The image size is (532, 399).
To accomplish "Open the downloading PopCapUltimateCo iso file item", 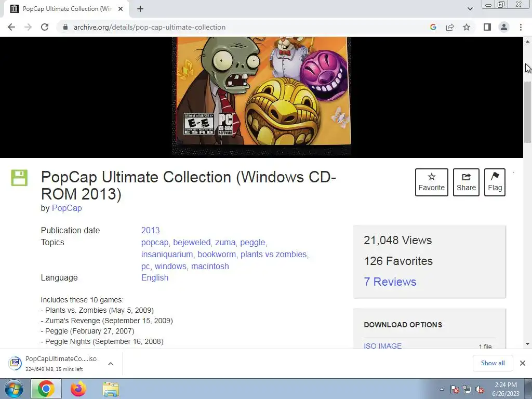I will click(54, 363).
